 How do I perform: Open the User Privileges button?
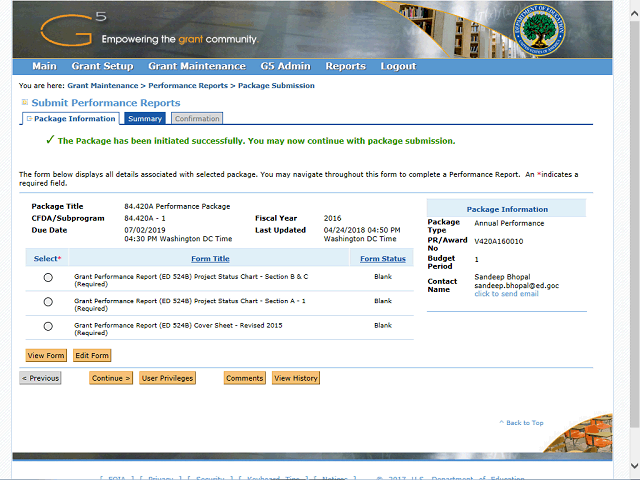click(167, 378)
